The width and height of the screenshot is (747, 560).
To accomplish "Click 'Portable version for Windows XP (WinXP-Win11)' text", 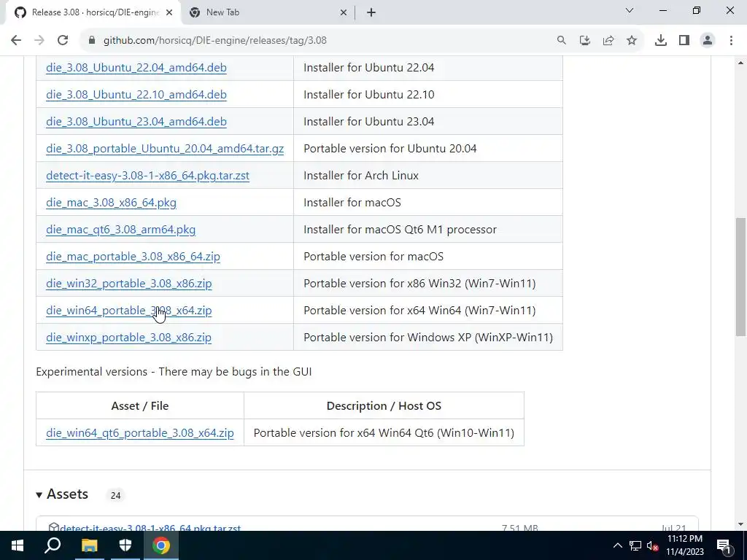I will click(x=427, y=338).
